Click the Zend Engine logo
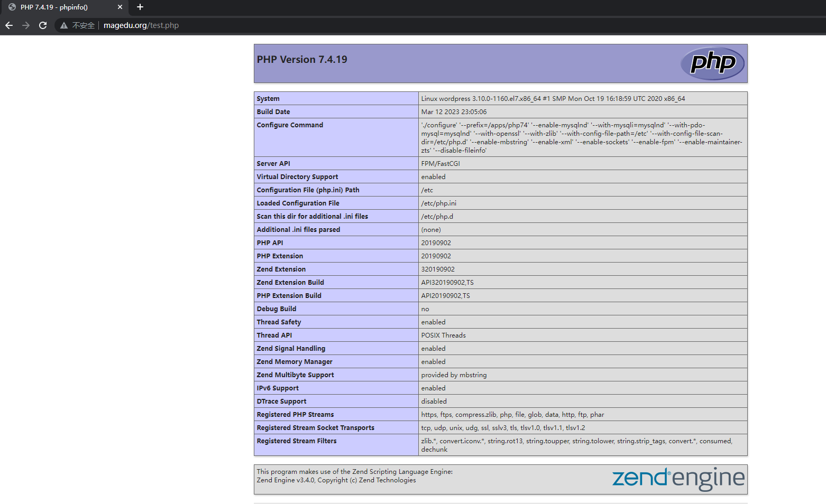 [678, 479]
